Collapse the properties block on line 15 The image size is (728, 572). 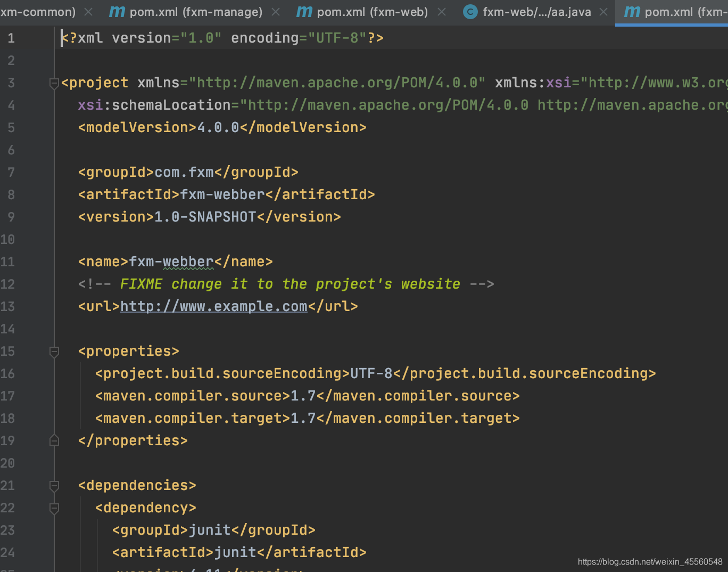(x=54, y=352)
